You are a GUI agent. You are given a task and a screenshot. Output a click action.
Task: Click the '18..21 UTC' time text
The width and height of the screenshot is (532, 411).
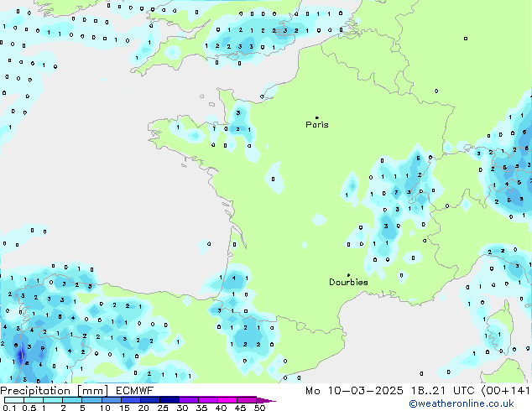click(x=443, y=391)
